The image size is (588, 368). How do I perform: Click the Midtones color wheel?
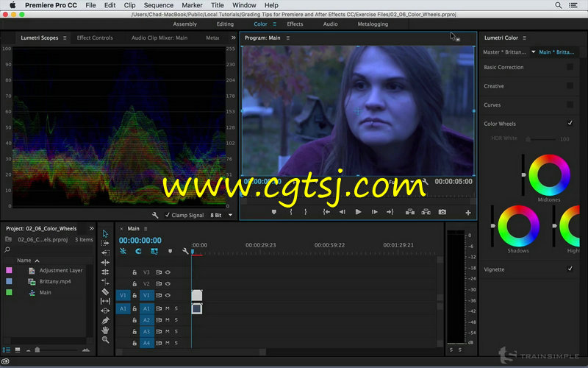click(x=549, y=174)
